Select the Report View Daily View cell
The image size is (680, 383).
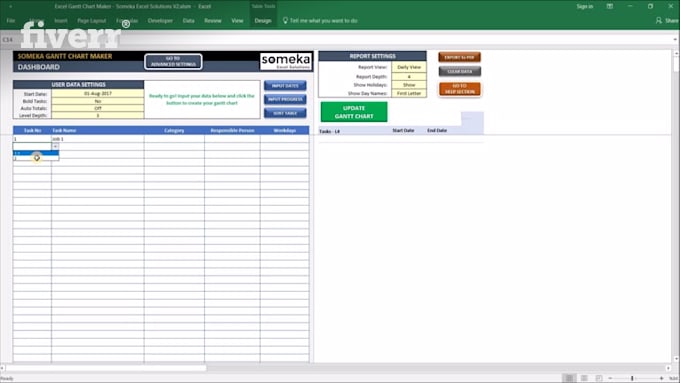pyautogui.click(x=409, y=67)
